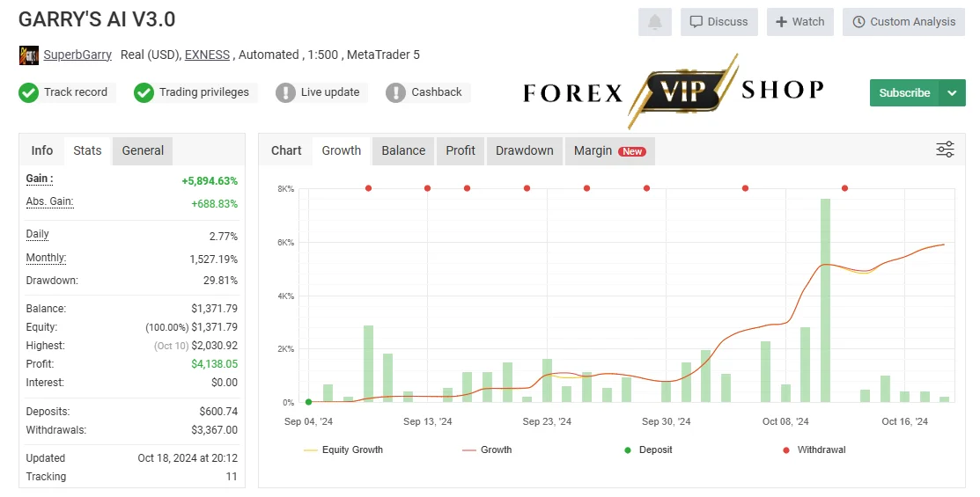Toggle Equity Growth legend series
980x497 pixels.
(x=343, y=449)
